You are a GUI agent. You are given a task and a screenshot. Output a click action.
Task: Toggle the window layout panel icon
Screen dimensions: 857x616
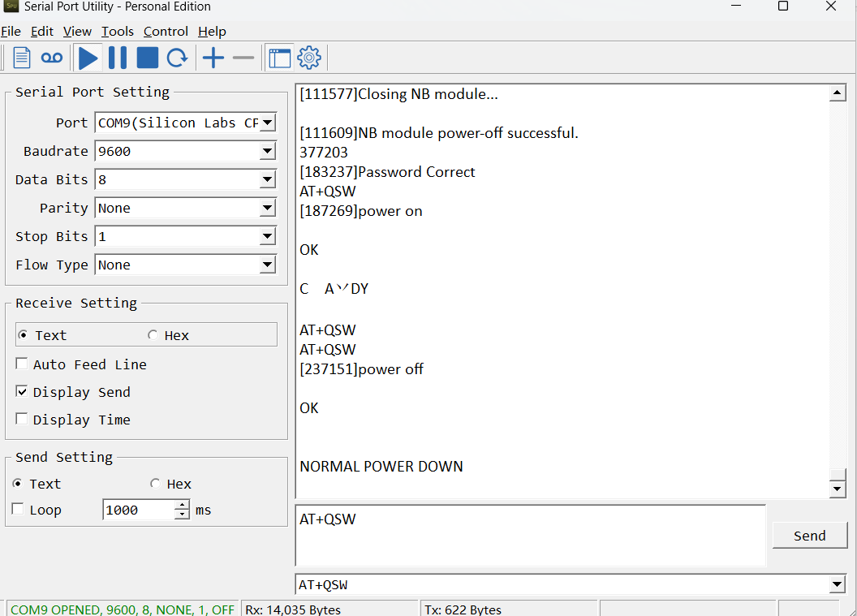click(280, 58)
